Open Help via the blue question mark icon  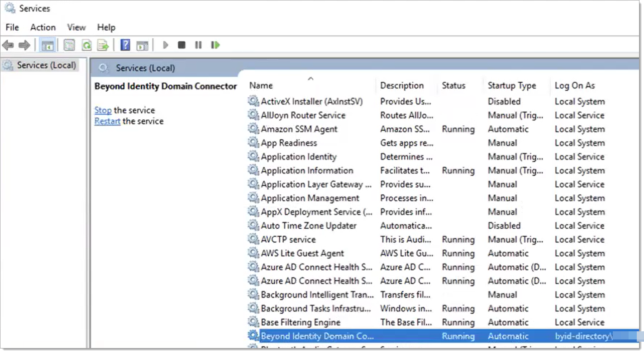pyautogui.click(x=125, y=45)
